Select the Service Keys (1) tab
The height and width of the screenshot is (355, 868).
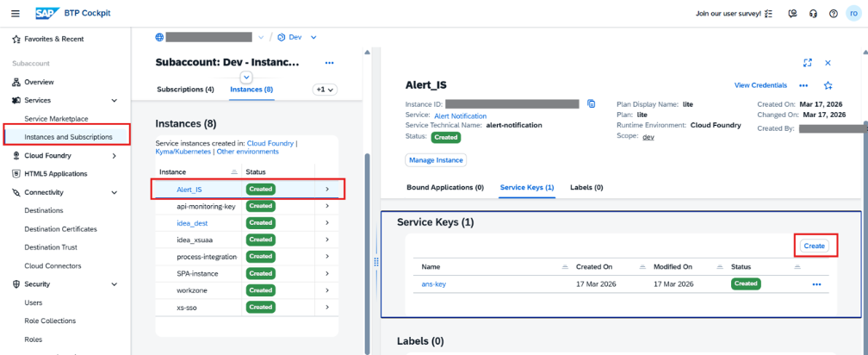coord(527,187)
